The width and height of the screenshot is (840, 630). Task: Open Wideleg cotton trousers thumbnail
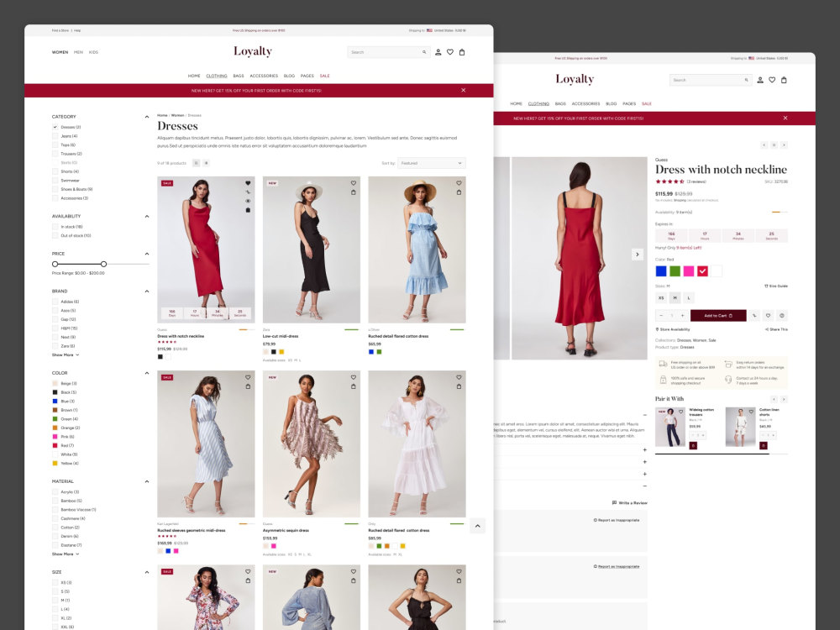(669, 427)
